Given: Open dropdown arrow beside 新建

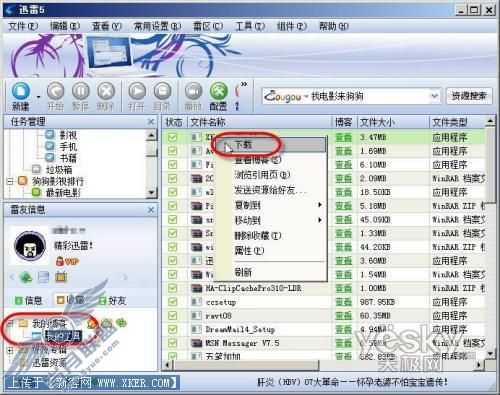Looking at the screenshot, I should pos(38,97).
